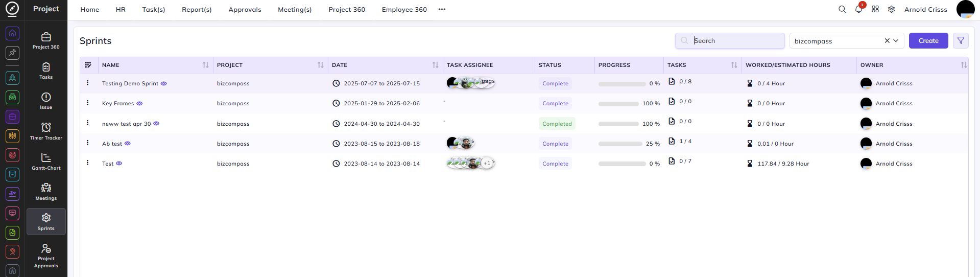Viewport: 980px width, 277px height.
Task: Open the Home menu
Action: click(x=90, y=9)
